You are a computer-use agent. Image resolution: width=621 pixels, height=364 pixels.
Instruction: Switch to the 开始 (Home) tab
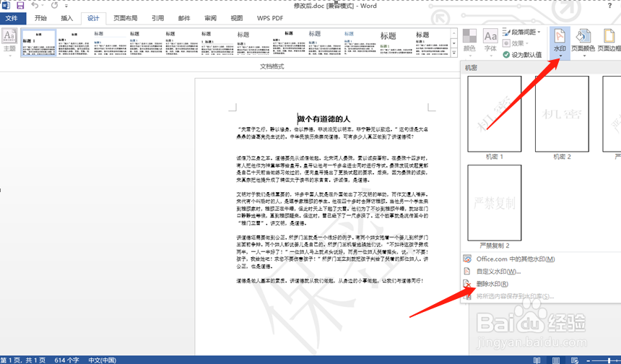pyautogui.click(x=40, y=18)
